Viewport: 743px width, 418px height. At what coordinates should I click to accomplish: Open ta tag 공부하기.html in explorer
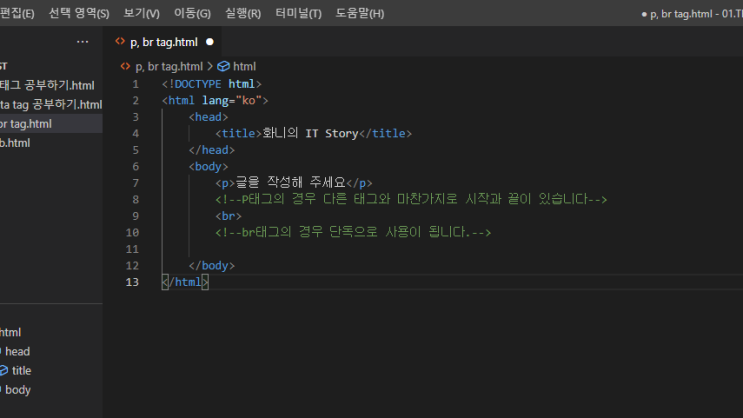pos(51,104)
